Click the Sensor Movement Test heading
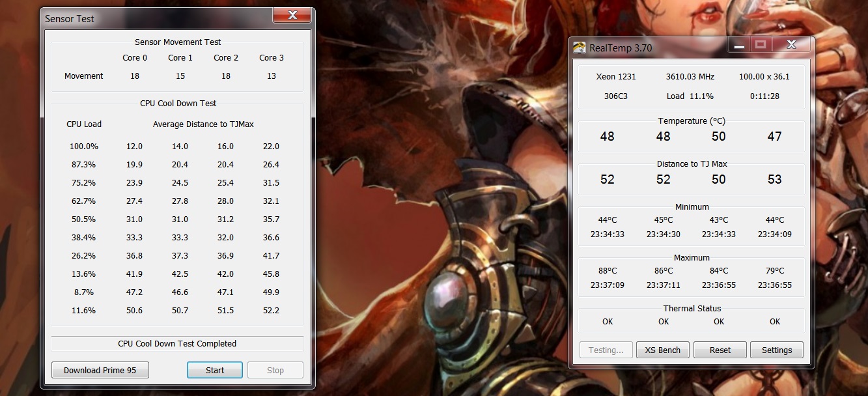 tap(178, 42)
